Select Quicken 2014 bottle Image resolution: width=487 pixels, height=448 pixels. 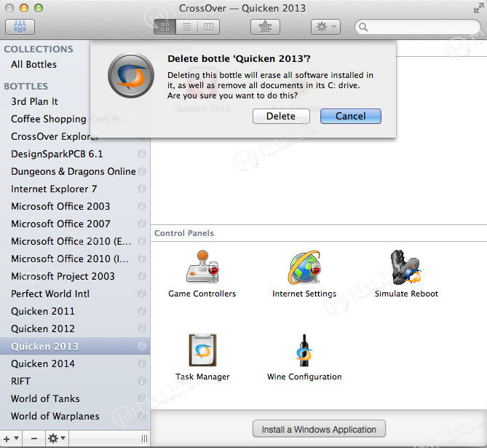click(x=75, y=363)
